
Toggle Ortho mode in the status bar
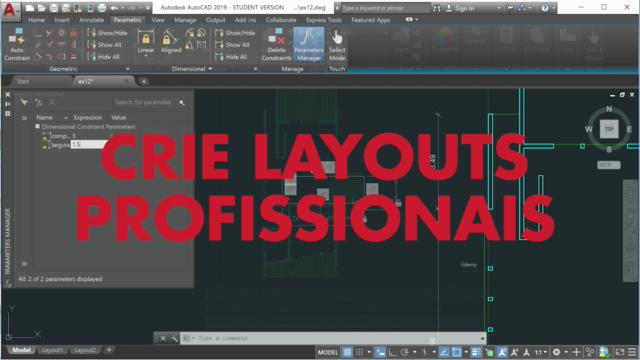393,352
